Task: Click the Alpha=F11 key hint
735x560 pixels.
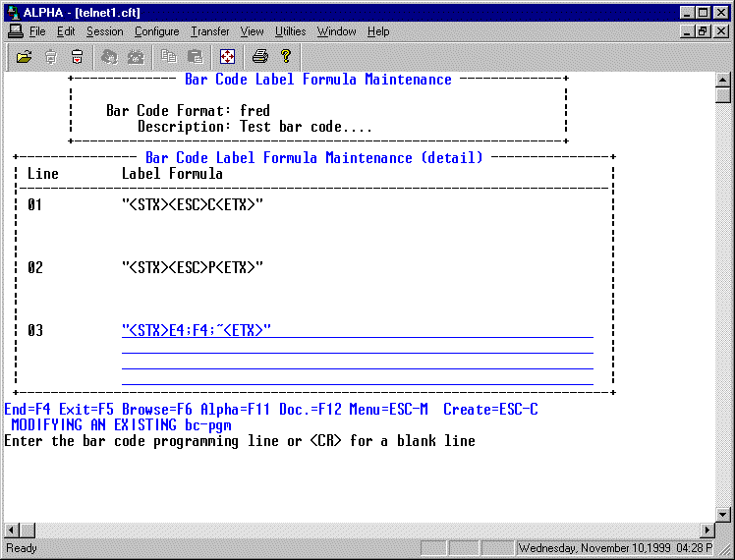Action: pos(235,409)
